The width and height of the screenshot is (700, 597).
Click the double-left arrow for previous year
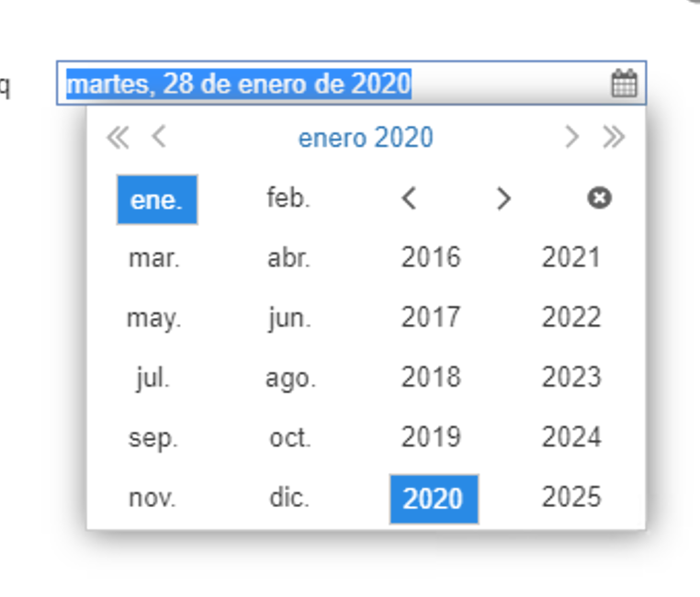coord(117,138)
